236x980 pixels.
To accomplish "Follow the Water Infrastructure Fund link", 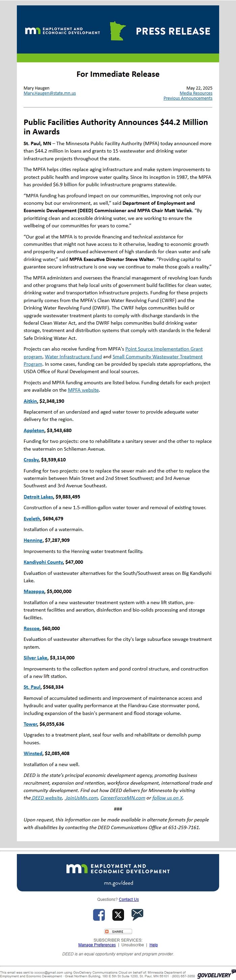I will (x=73, y=357).
